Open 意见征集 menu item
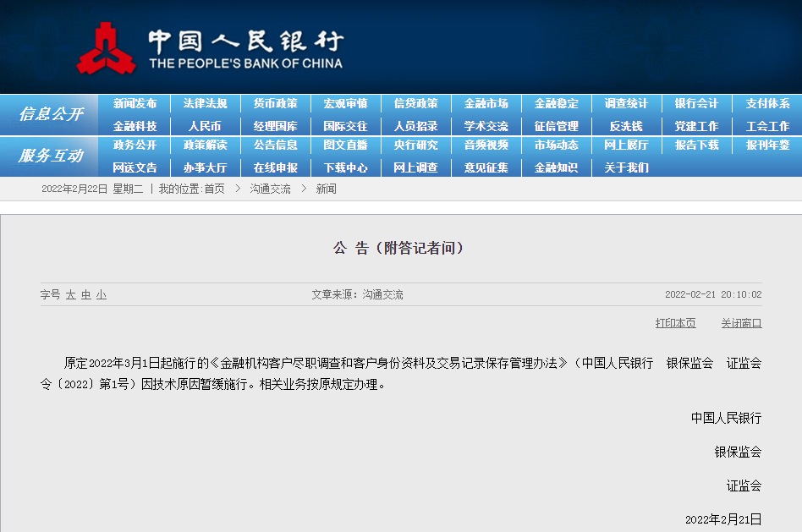The width and height of the screenshot is (802, 532). 486,167
